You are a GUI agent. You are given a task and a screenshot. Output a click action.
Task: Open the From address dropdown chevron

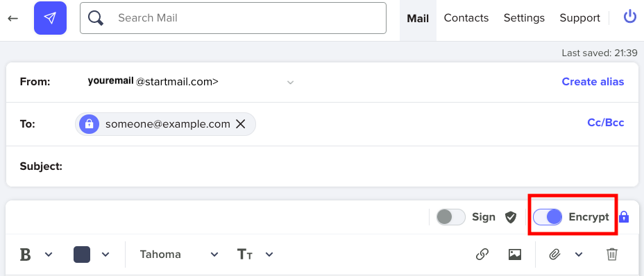(290, 82)
